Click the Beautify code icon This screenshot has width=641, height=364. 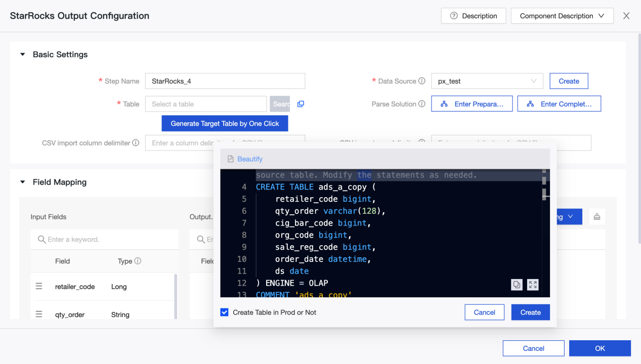pos(231,159)
